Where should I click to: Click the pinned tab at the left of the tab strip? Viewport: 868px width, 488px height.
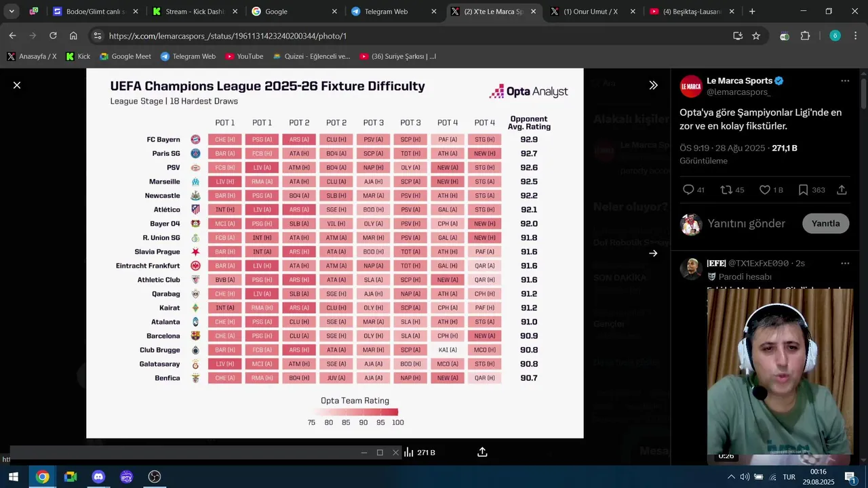pos(34,12)
